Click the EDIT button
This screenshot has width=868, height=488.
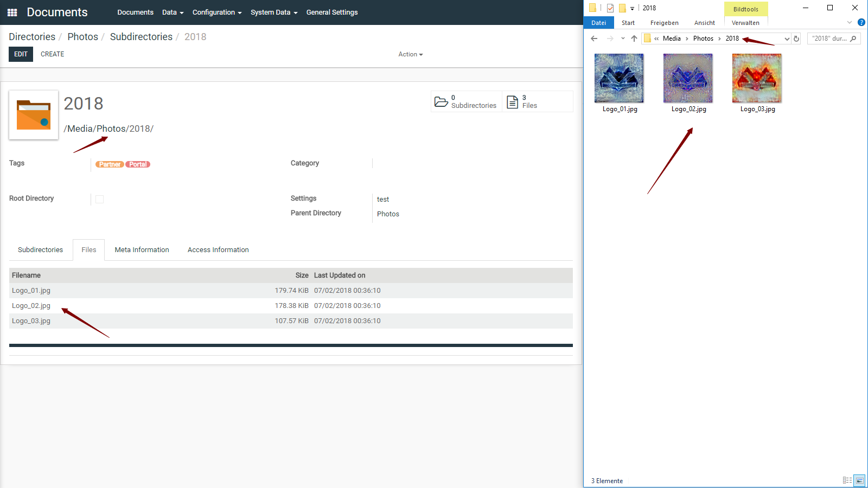click(21, 54)
